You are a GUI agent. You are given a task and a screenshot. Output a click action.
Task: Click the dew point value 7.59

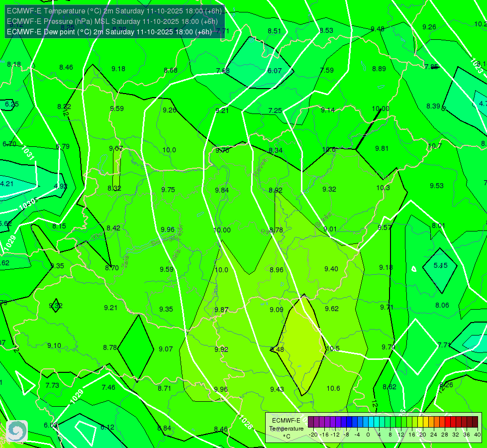click(327, 70)
